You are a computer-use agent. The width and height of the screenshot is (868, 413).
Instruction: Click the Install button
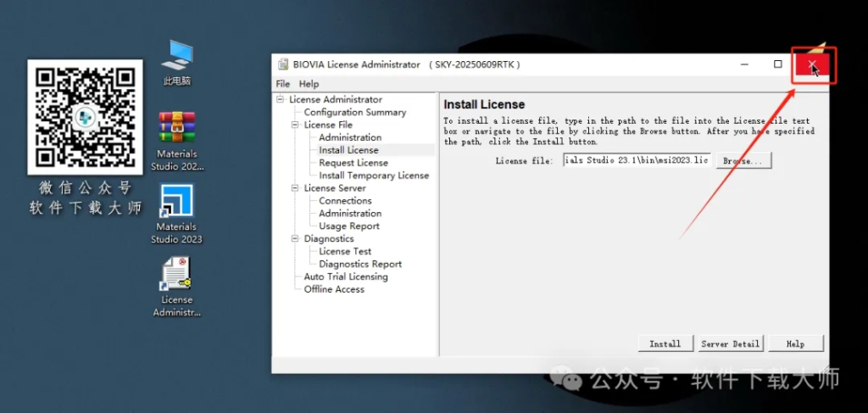click(665, 343)
